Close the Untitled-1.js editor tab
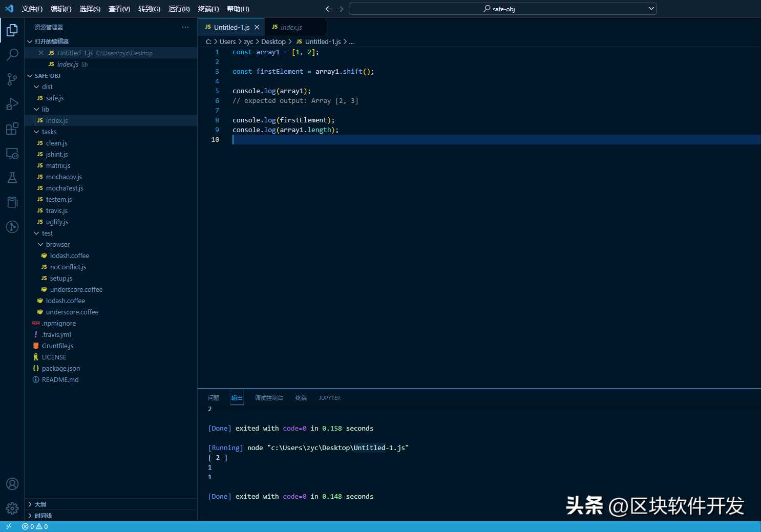This screenshot has height=532, width=761. point(257,27)
